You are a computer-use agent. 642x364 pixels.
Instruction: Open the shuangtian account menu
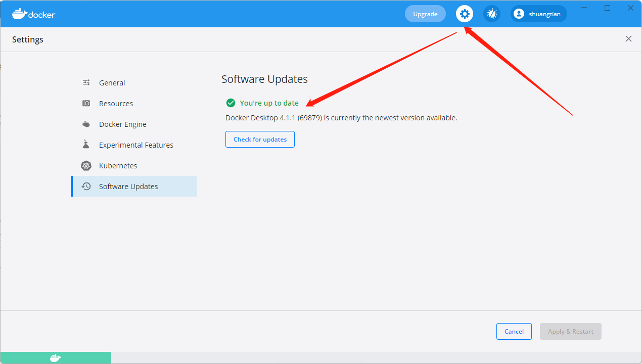click(x=539, y=14)
